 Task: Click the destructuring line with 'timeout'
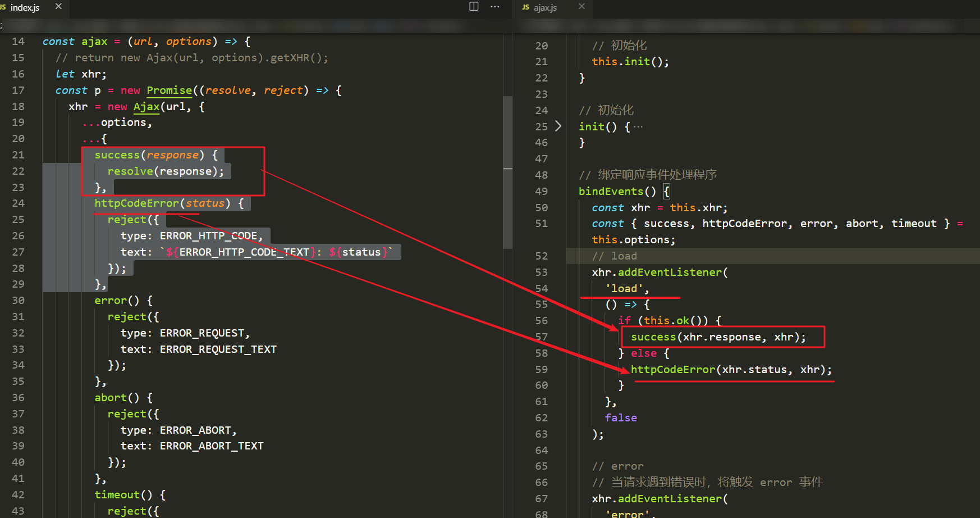777,224
